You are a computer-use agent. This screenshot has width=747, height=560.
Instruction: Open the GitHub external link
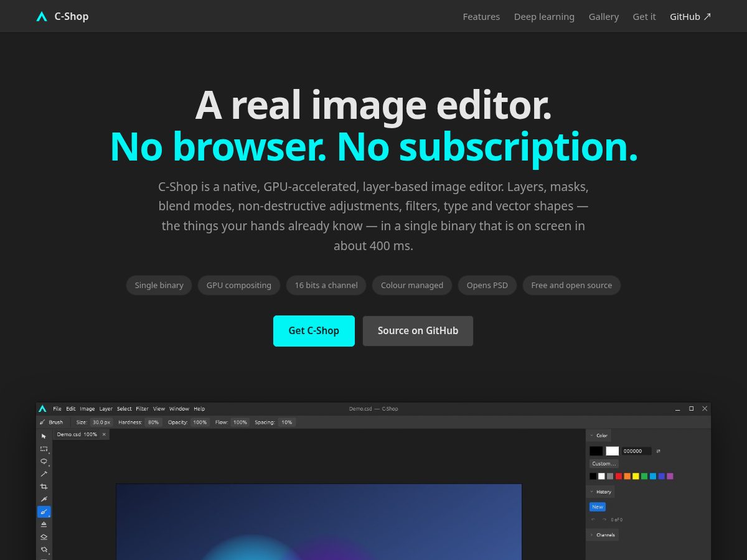[x=690, y=17]
